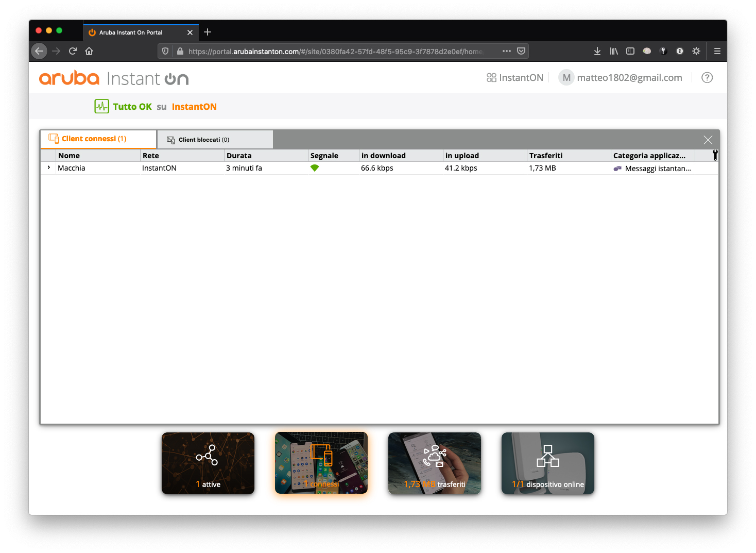Sort by the Durata column header
The width and height of the screenshot is (756, 553).
point(266,156)
